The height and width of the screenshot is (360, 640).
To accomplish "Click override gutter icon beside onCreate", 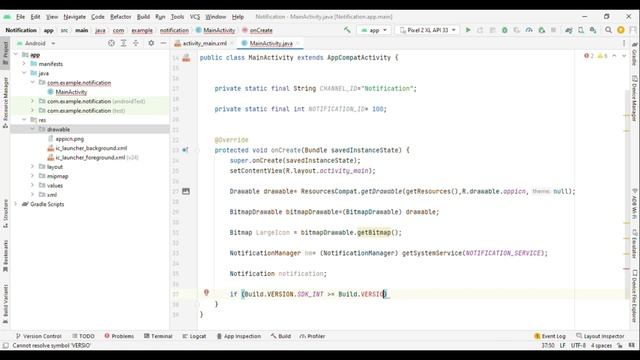I will click(x=185, y=150).
